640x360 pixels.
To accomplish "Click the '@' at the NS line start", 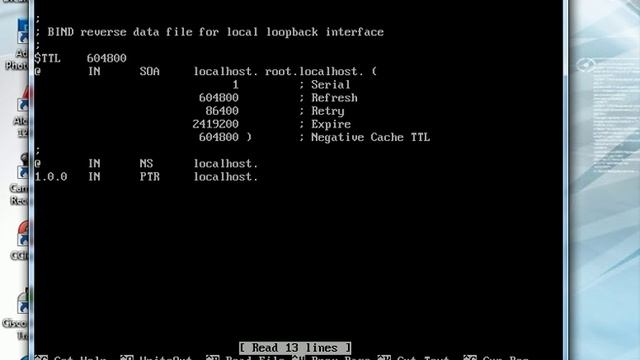I will pyautogui.click(x=38, y=164).
